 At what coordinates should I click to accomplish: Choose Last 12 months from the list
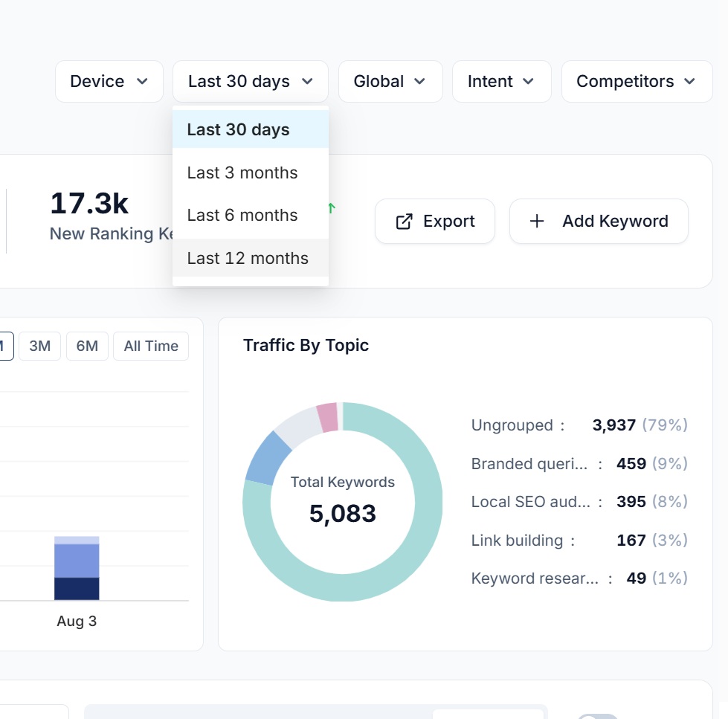[251, 258]
